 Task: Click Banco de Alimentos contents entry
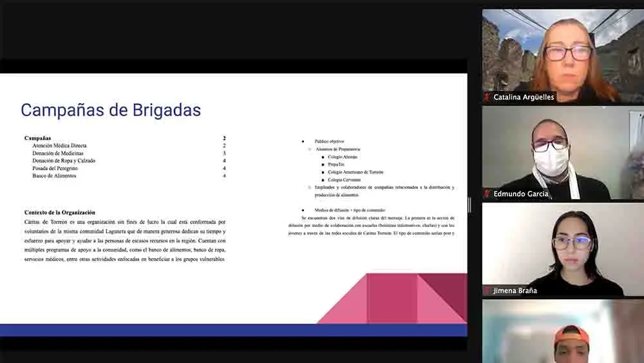[x=54, y=175]
